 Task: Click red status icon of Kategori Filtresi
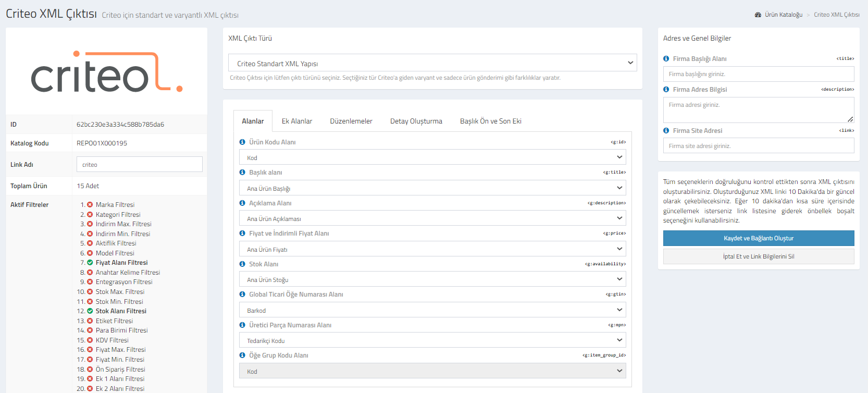(90, 214)
